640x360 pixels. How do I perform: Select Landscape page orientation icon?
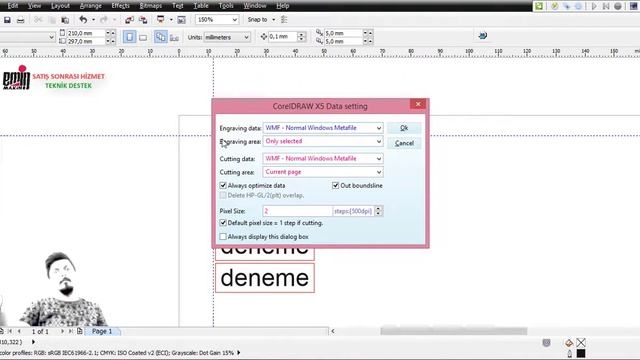coord(143,37)
